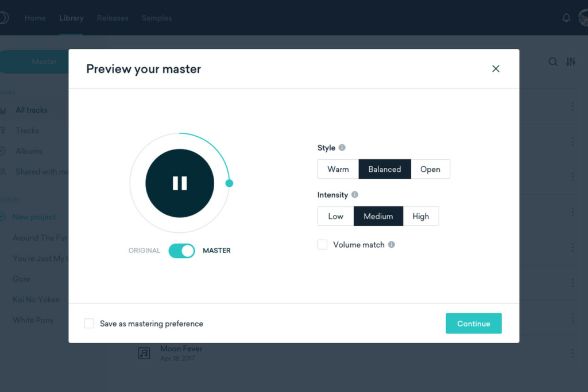Screen dimensions: 588x392
Task: Open the Volume match info icon
Action: 392,244
